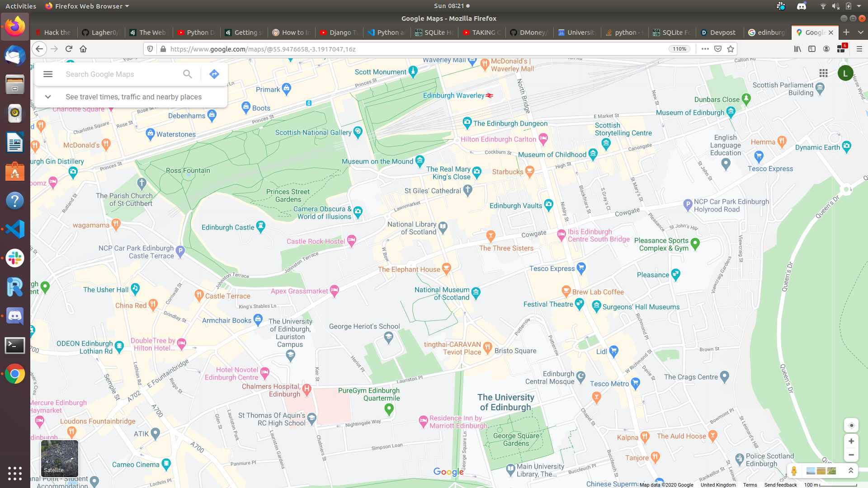Click the show your location button

click(851, 425)
